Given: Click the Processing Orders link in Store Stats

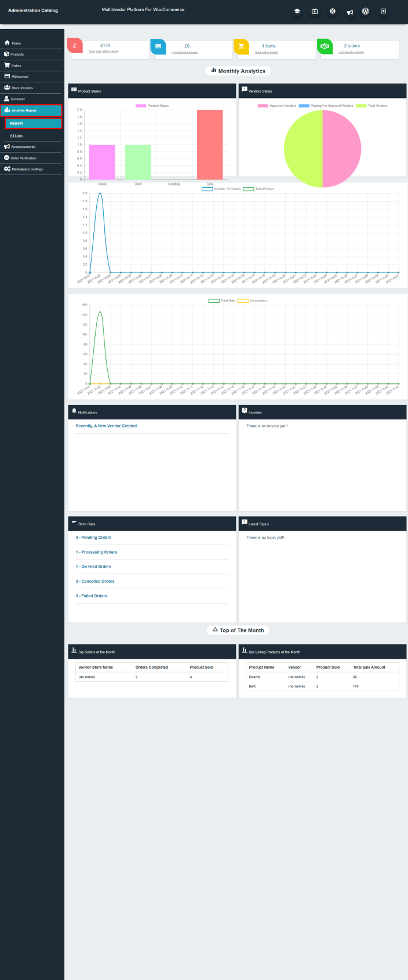Looking at the screenshot, I should [x=96, y=552].
